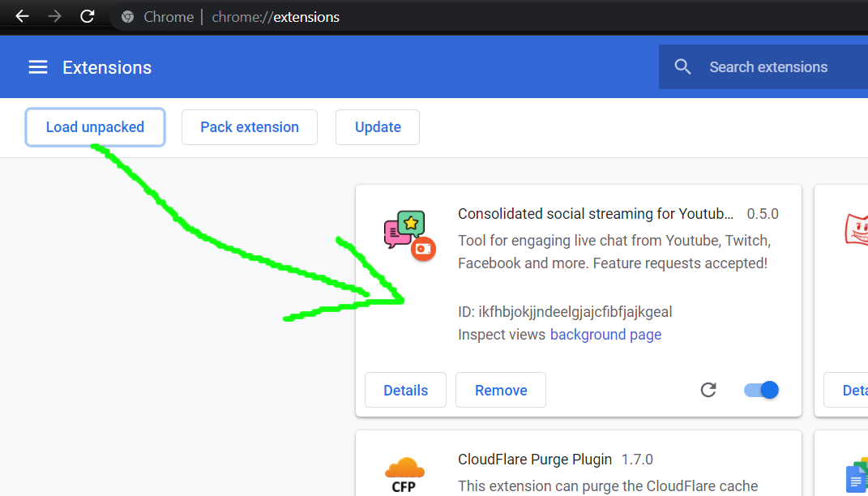The height and width of the screenshot is (496, 868).
Task: Disable the Consolidated social streaming extension toggle
Action: click(761, 391)
